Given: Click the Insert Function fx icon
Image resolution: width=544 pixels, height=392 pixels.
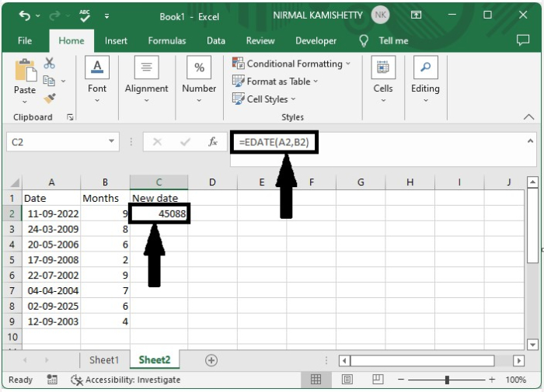Looking at the screenshot, I should pyautogui.click(x=213, y=142).
